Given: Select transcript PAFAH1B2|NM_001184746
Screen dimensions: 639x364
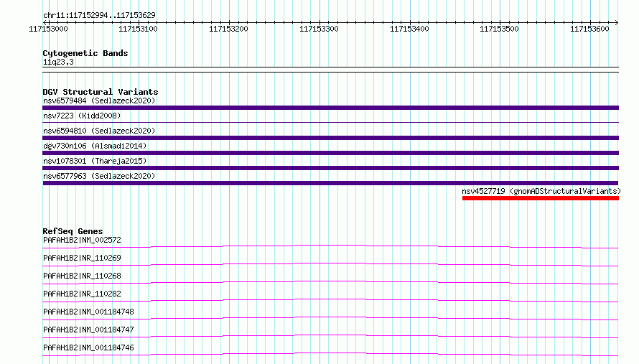Looking at the screenshot, I should 88,347.
